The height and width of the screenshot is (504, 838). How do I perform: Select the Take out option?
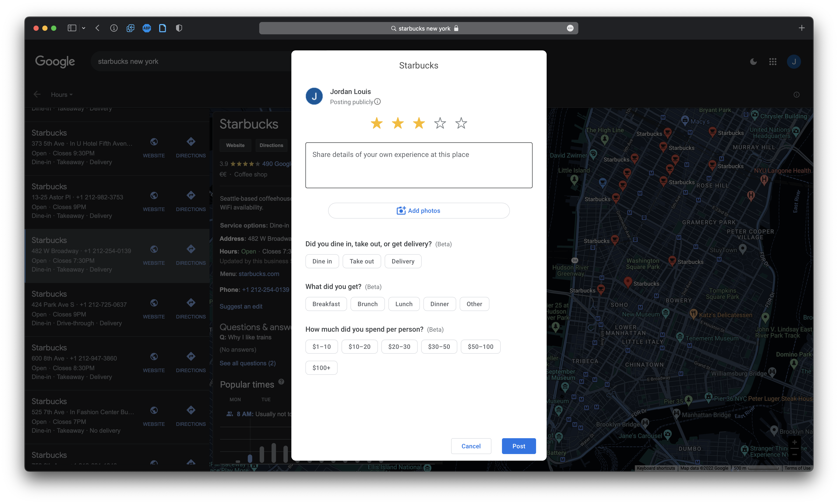362,261
